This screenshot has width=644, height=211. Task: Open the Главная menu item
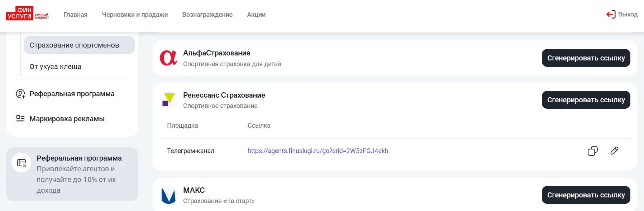click(76, 15)
